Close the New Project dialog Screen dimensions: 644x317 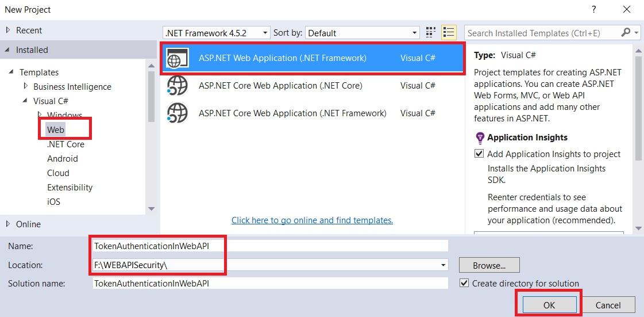(x=626, y=9)
